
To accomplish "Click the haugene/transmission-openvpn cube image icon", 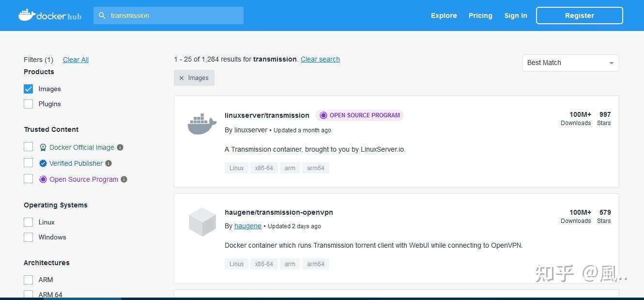I will tap(202, 221).
